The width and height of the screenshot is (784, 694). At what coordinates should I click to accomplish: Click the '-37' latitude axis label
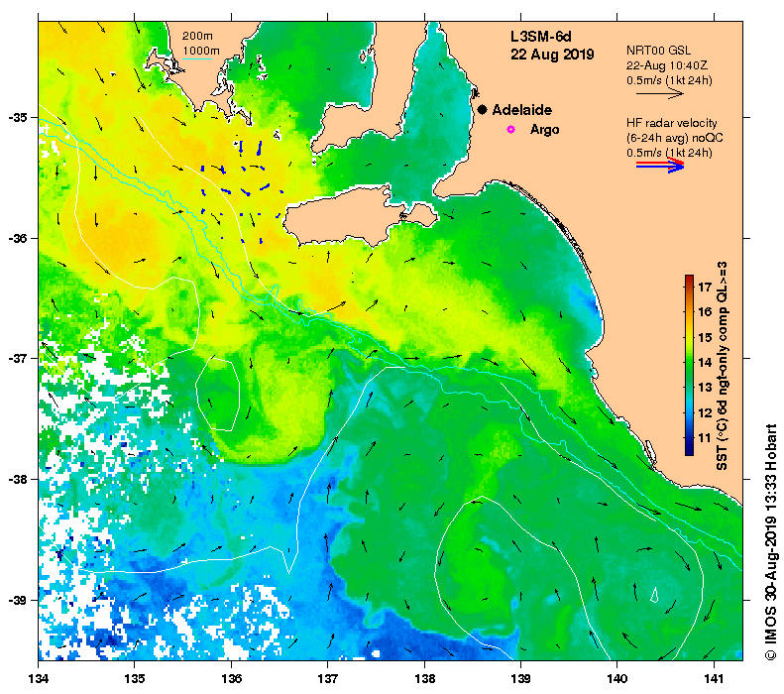[x=18, y=359]
